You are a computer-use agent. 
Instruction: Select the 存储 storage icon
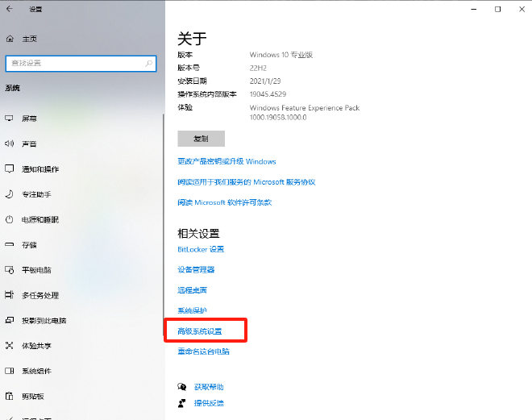(x=9, y=244)
